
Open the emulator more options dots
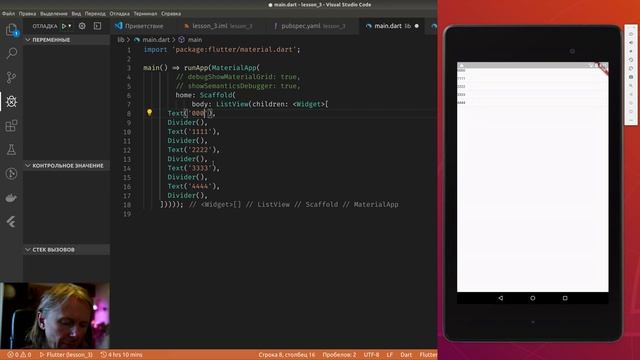(631, 120)
